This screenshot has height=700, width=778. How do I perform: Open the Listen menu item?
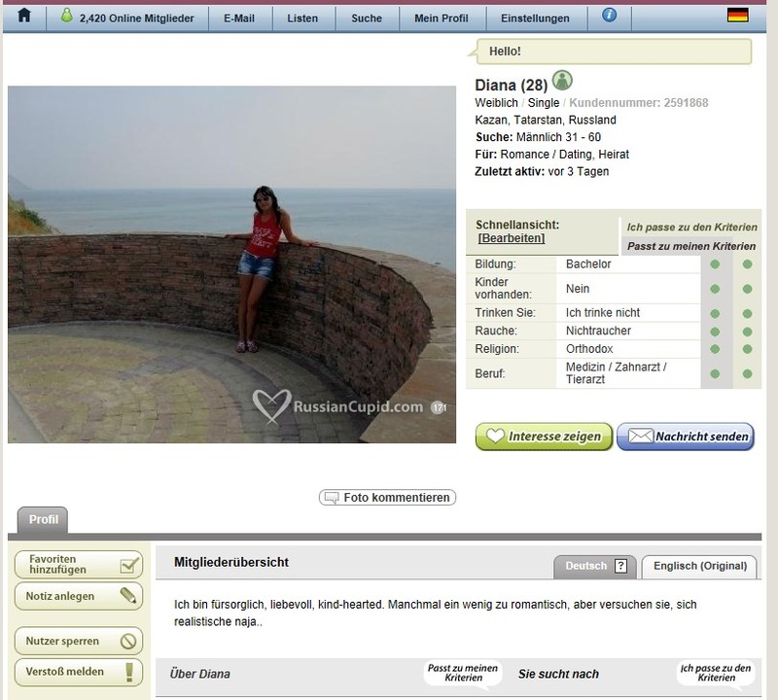point(302,18)
